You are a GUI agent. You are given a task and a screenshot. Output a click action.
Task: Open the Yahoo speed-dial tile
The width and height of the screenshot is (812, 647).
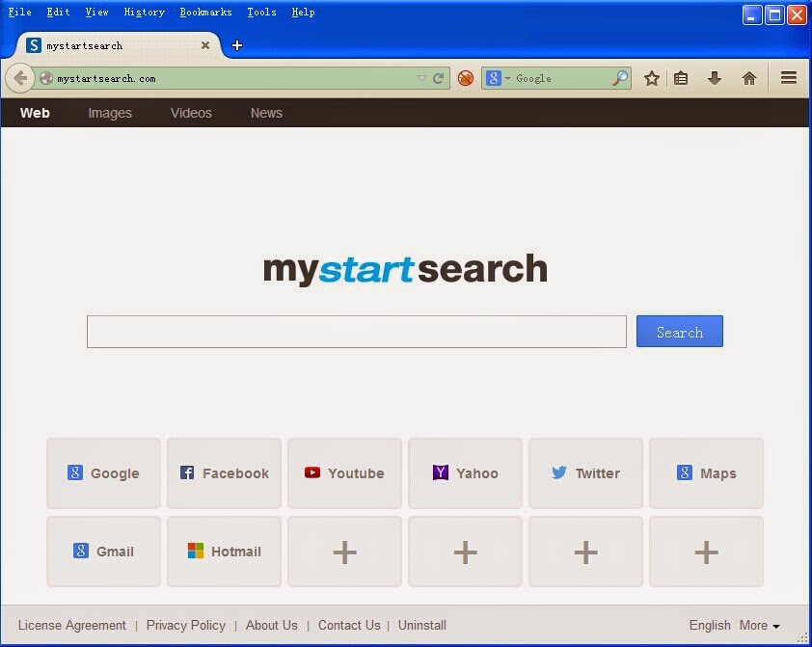(x=465, y=473)
